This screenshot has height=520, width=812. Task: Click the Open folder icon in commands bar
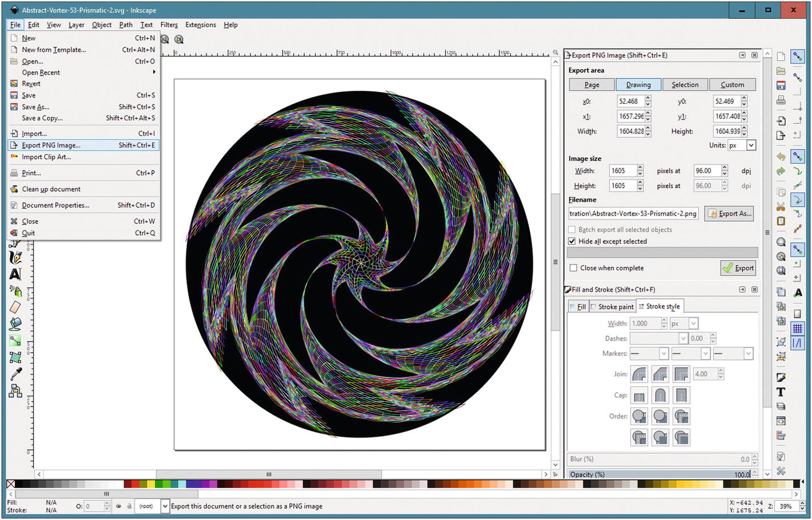click(781, 71)
